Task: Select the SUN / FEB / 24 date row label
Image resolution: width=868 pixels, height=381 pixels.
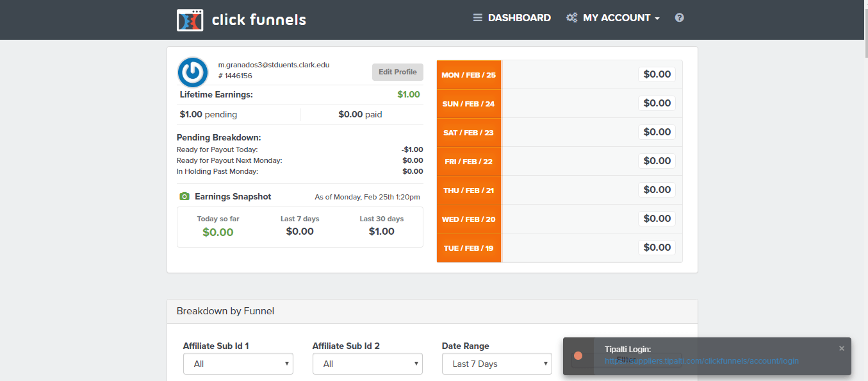Action: (469, 104)
